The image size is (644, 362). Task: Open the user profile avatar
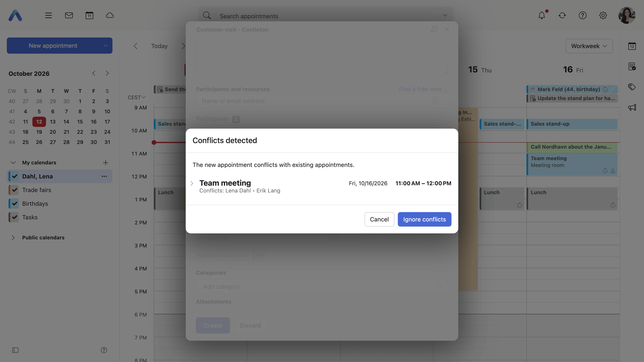(x=627, y=16)
